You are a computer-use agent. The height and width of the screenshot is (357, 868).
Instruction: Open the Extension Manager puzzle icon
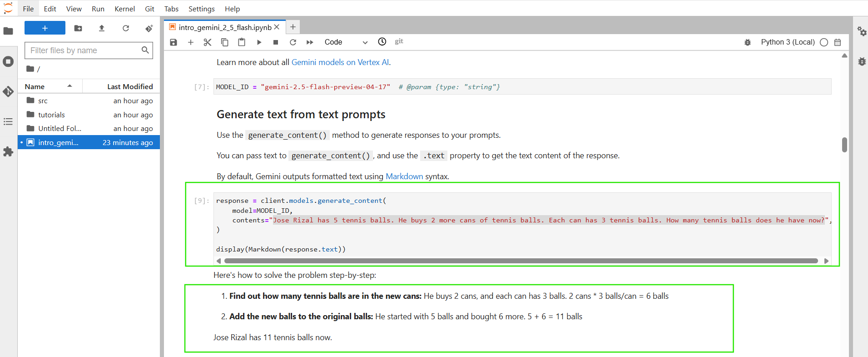tap(8, 151)
